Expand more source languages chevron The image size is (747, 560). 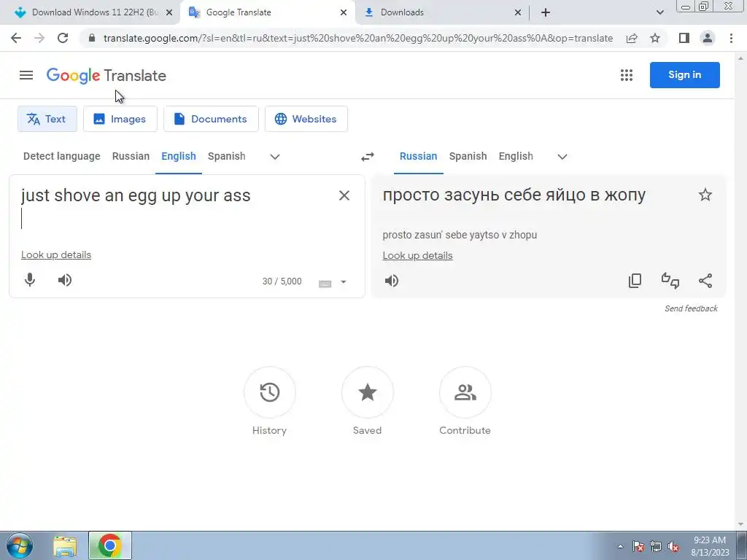[x=275, y=157]
